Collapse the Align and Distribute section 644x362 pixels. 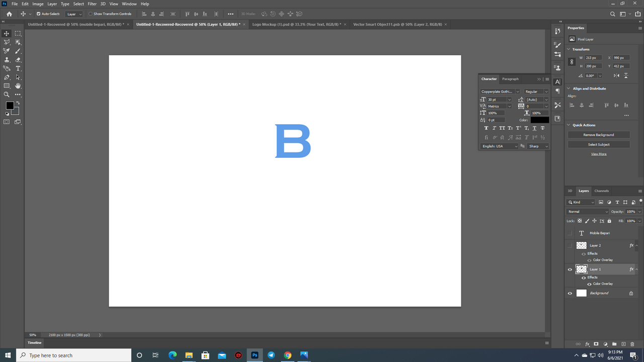tap(569, 88)
